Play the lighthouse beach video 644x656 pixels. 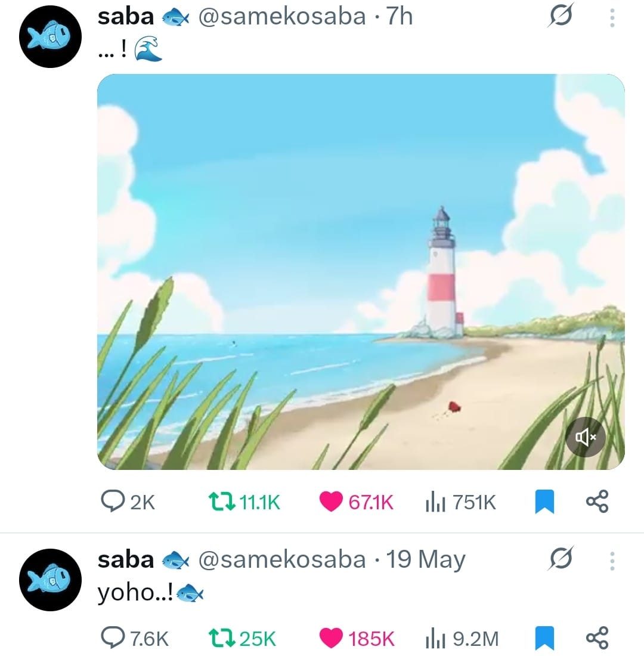pos(361,272)
